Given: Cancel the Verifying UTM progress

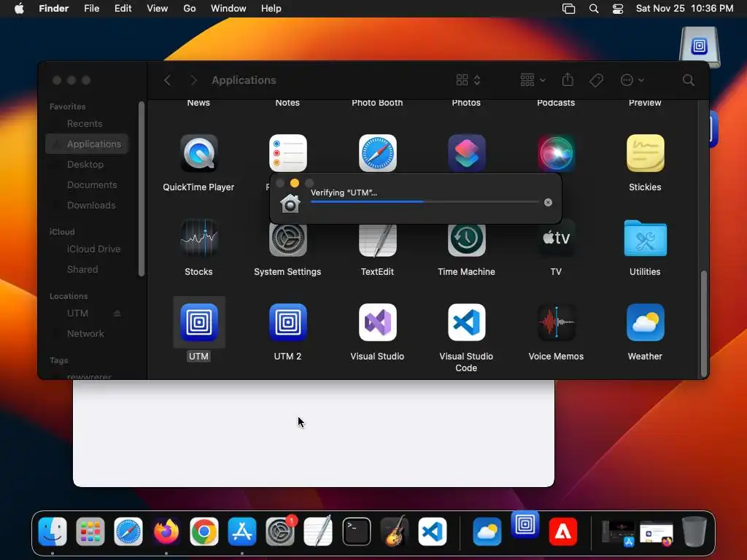Looking at the screenshot, I should tap(548, 203).
